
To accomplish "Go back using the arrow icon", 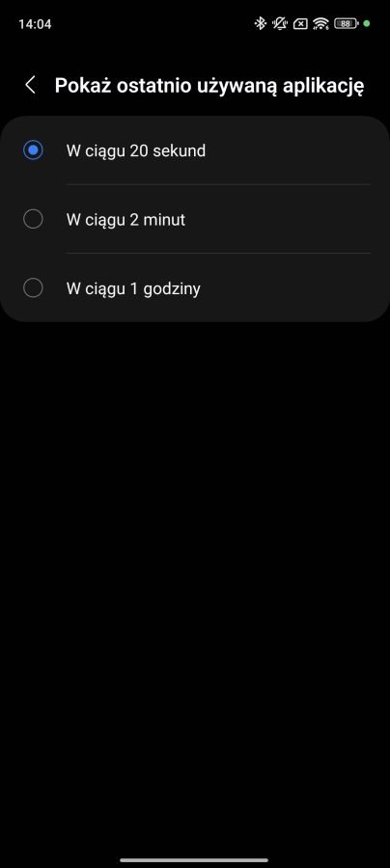I will click(x=31, y=85).
